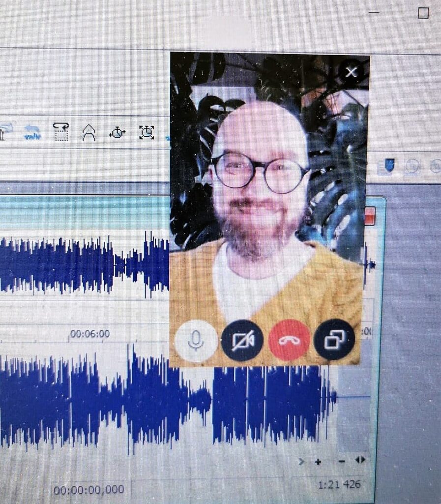Click the blue waveform icon in toolbar
This screenshot has height=504, width=441.
point(32,132)
